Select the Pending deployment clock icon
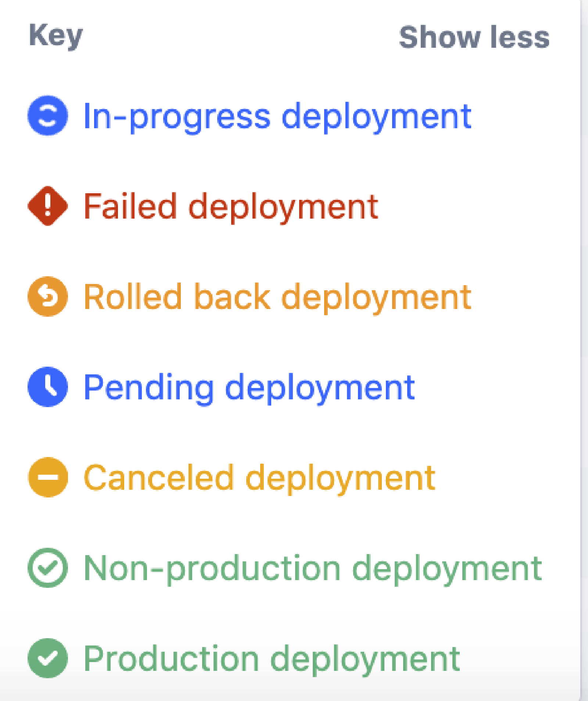This screenshot has height=701, width=588. [47, 387]
